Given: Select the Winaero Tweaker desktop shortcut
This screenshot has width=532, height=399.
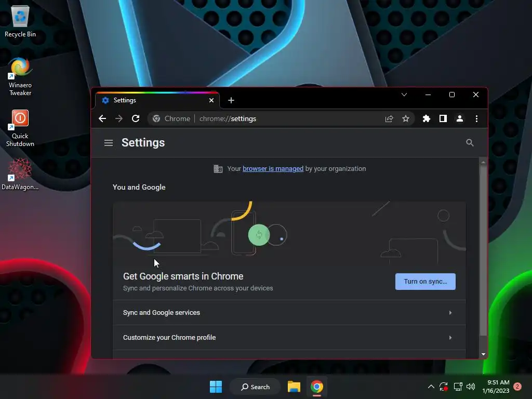Looking at the screenshot, I should 20,77.
